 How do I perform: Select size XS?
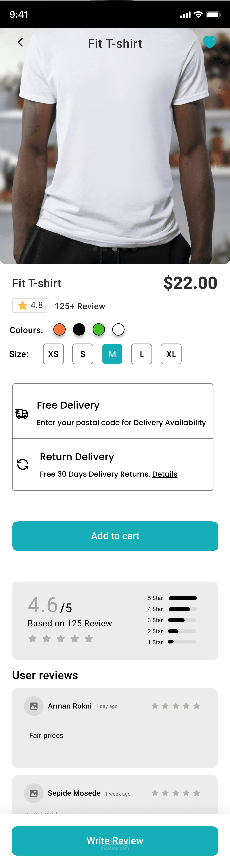tap(53, 354)
